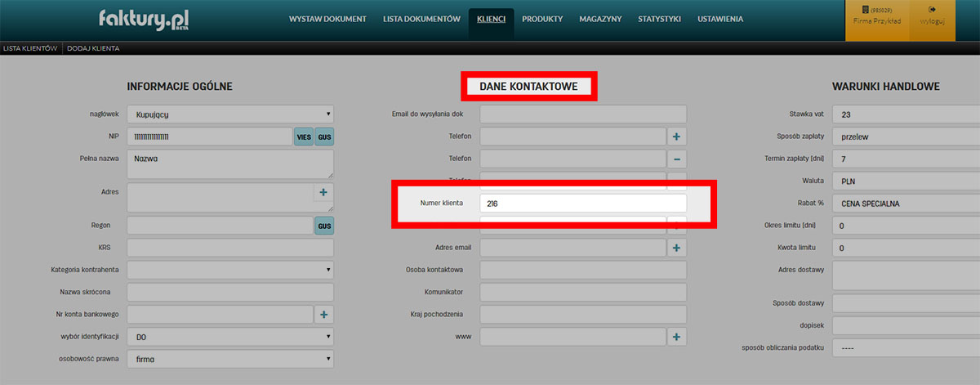Add bank account number with plus icon
This screenshot has height=385, width=980.
[x=323, y=314]
